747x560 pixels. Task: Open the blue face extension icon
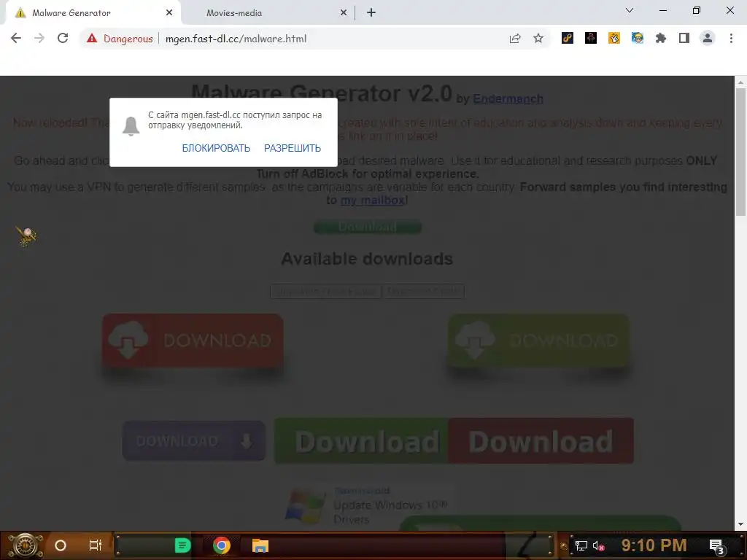click(x=637, y=38)
